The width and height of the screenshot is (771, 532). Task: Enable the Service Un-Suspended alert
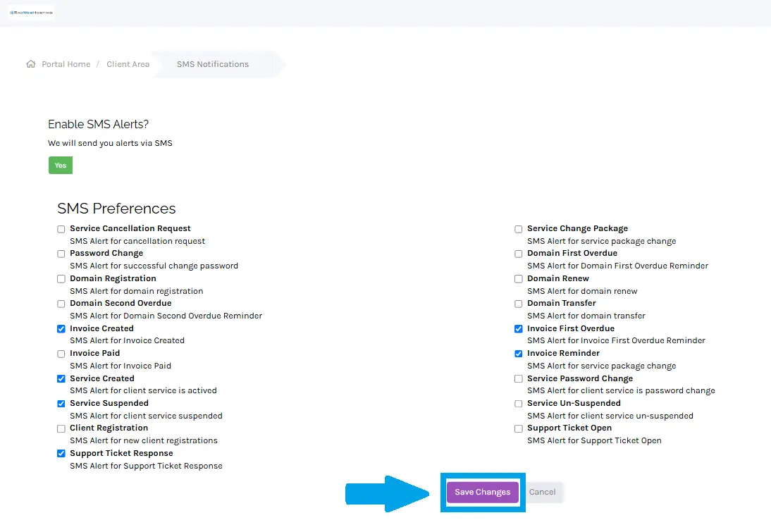pos(518,403)
